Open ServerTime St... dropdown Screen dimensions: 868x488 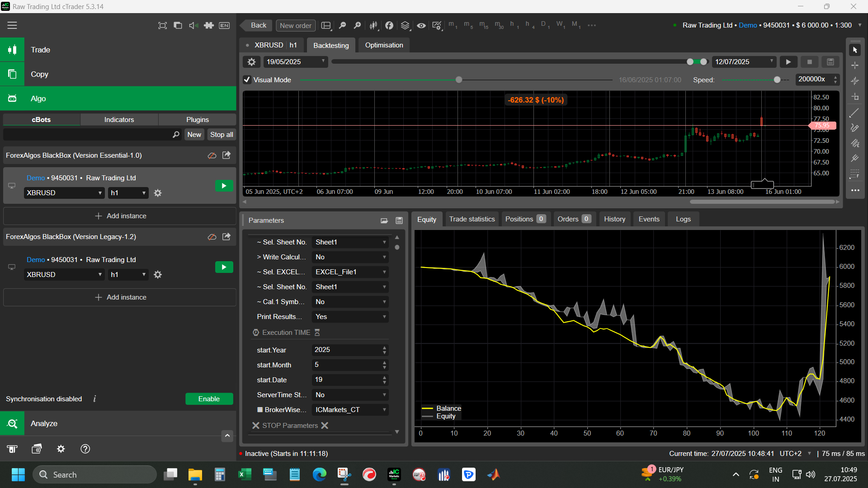pyautogui.click(x=350, y=395)
